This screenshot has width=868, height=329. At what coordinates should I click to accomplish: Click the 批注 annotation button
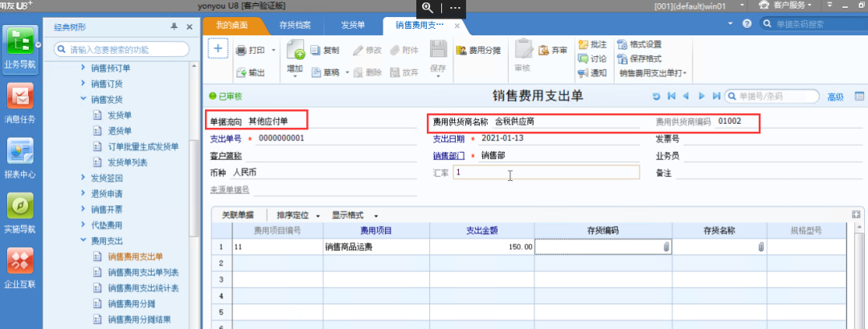tap(592, 44)
